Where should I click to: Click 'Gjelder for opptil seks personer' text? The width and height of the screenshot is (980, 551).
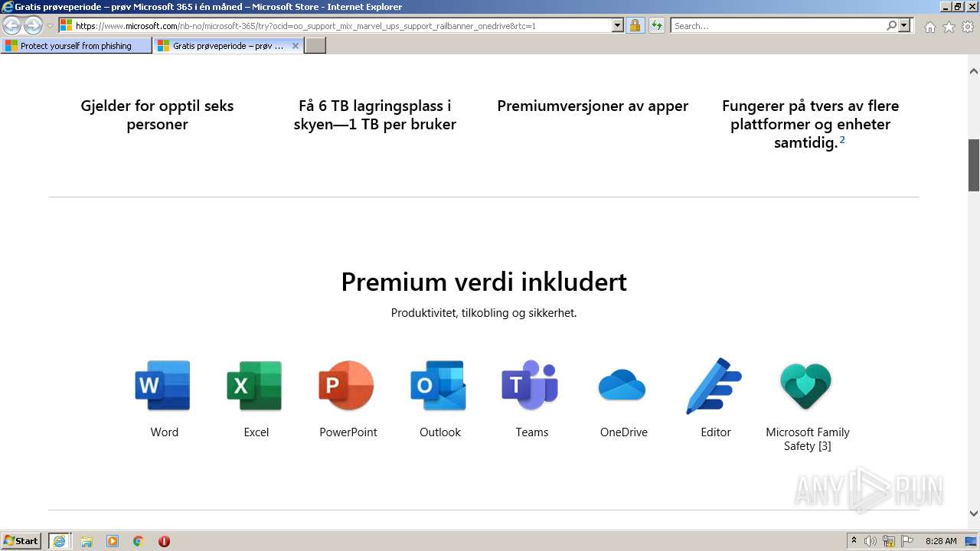tap(157, 115)
